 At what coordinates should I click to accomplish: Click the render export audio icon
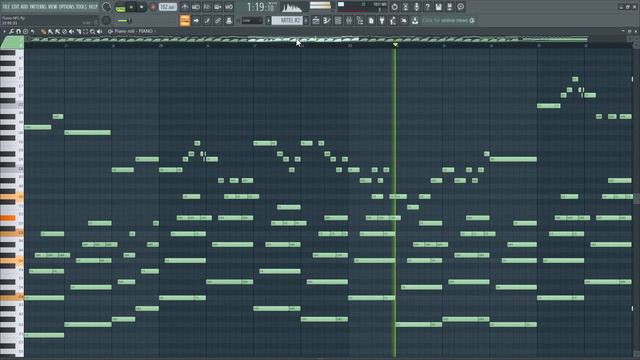[x=449, y=7]
